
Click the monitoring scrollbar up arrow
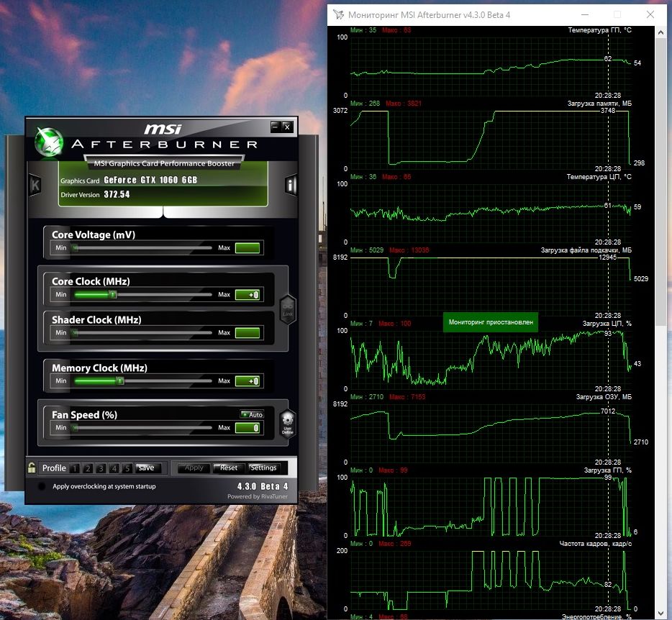tap(660, 32)
